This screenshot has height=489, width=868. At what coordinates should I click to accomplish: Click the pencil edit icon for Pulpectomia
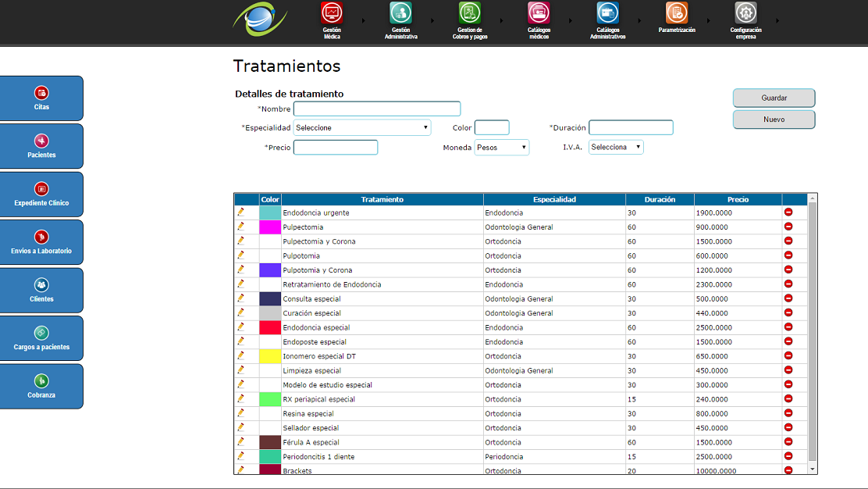pos(241,227)
